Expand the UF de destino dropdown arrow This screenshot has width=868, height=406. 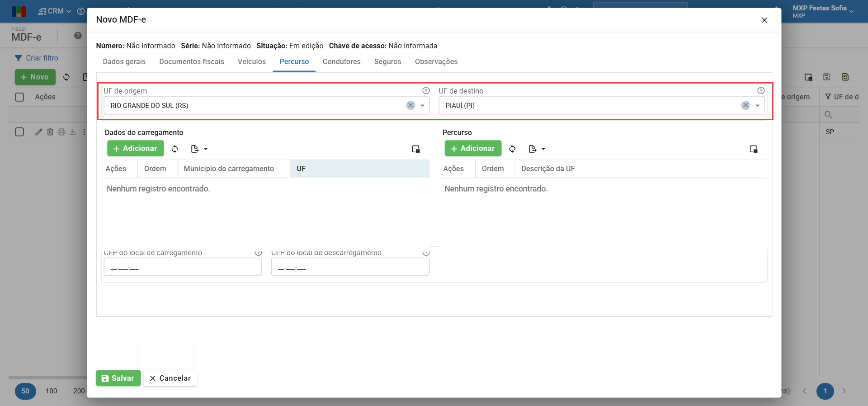coord(757,106)
